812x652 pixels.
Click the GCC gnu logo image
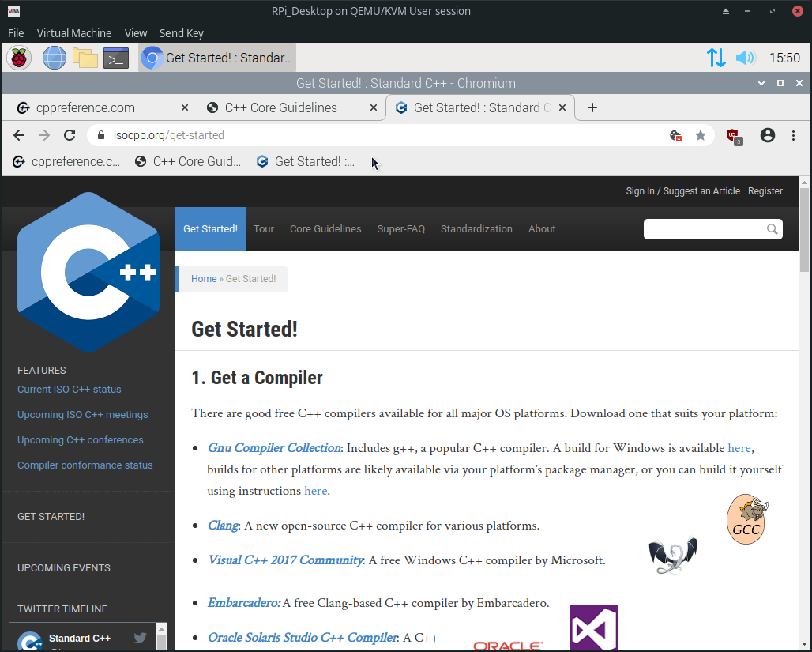coord(747,518)
